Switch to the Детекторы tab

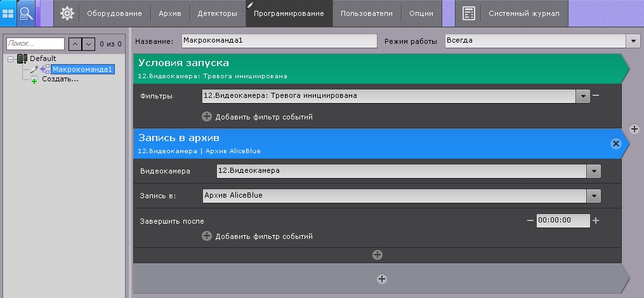[x=217, y=13]
